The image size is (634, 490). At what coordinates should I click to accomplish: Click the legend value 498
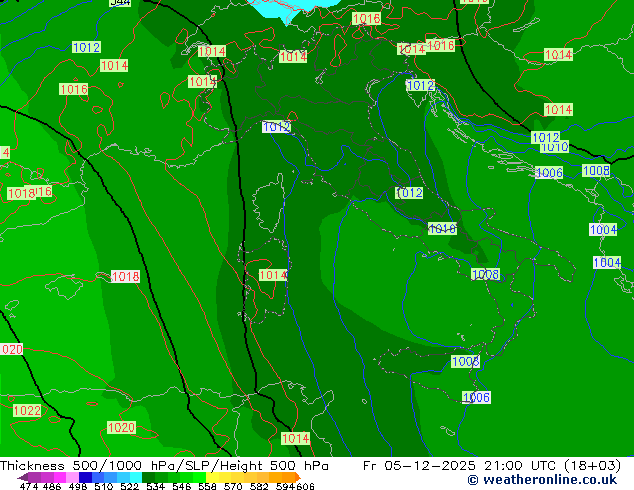pos(78,486)
